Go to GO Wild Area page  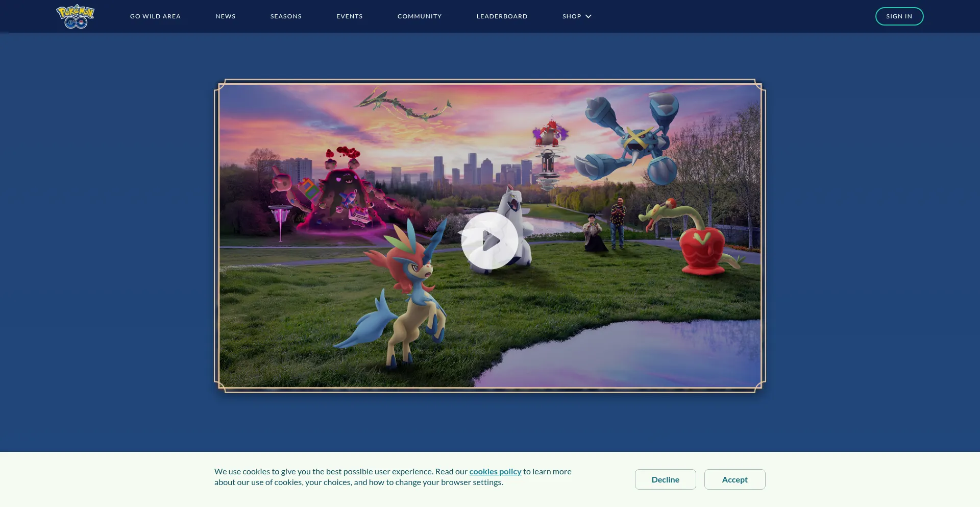155,16
